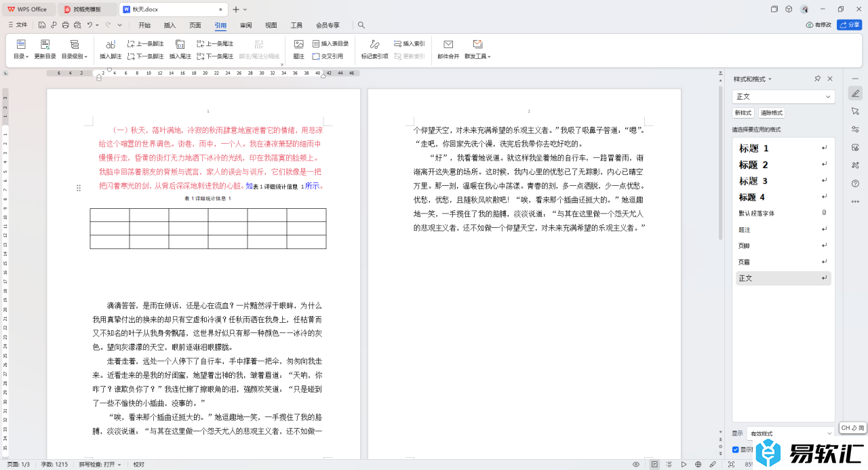The height and width of the screenshot is (470, 868).
Task: Expand the quick access toolbar customize chevron
Action: tap(120, 25)
